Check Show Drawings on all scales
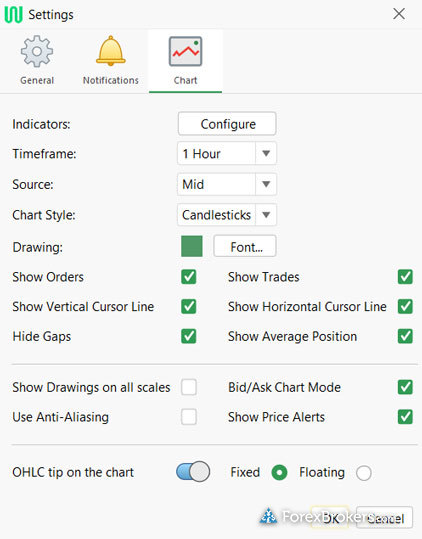 (x=189, y=387)
